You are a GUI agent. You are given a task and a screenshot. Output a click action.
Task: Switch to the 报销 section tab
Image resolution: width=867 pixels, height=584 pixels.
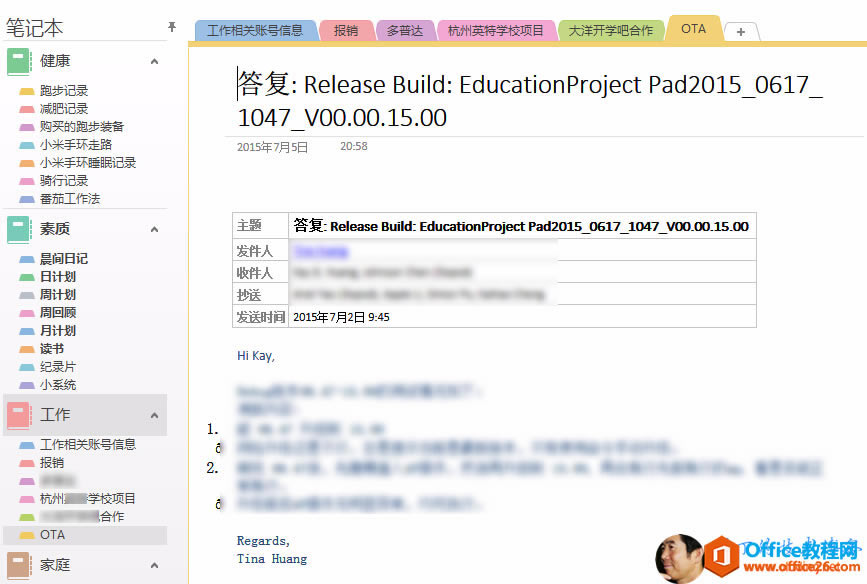[x=346, y=30]
